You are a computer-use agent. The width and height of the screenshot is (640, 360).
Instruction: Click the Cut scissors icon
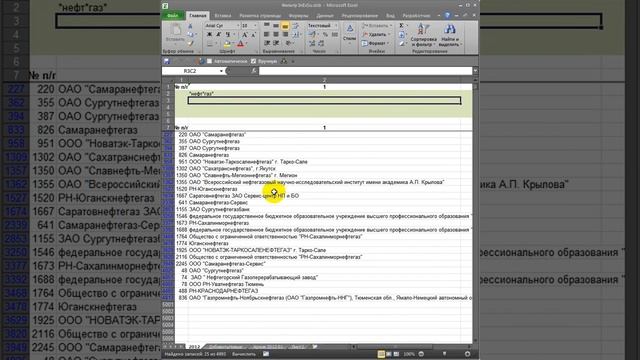click(x=190, y=26)
